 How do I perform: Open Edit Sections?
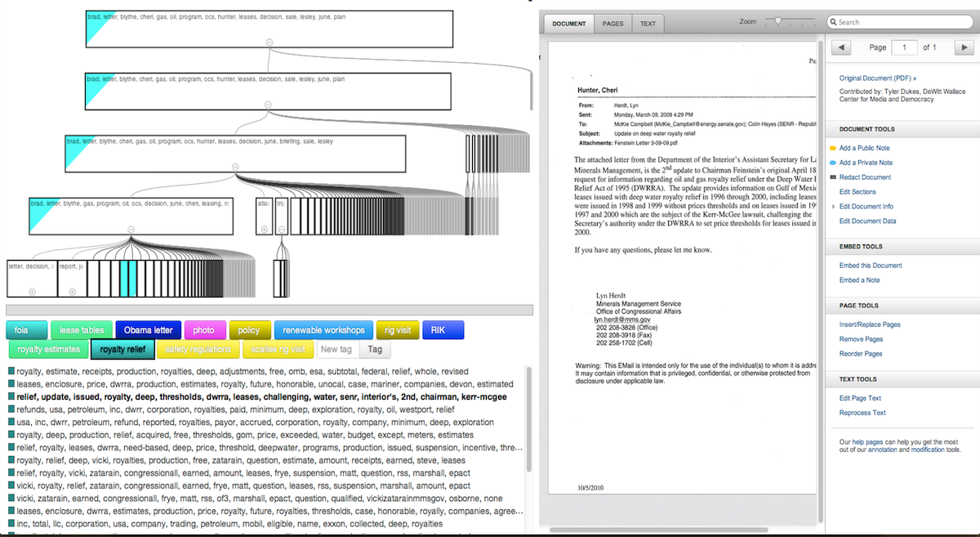(857, 192)
